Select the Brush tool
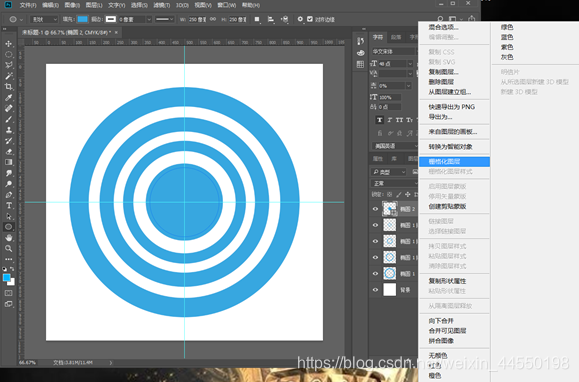 coord(8,119)
